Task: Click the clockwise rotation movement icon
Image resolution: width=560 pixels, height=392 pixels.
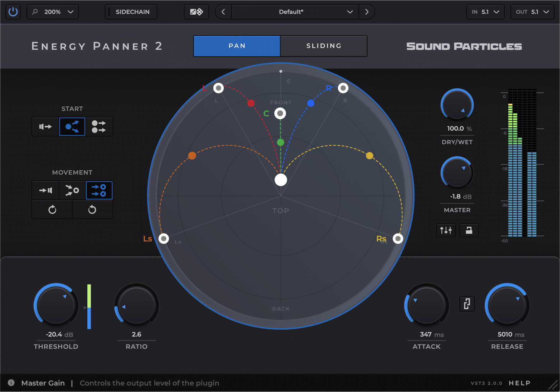Action: click(x=52, y=210)
